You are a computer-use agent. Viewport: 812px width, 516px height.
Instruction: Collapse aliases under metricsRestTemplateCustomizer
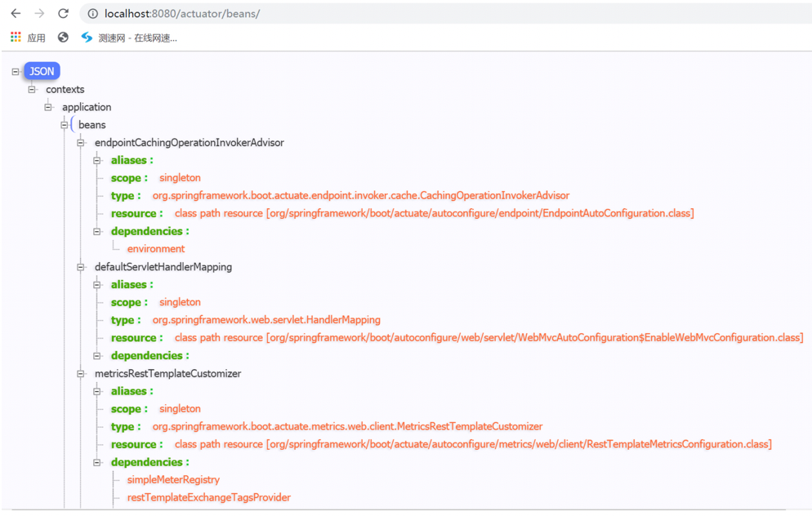coord(97,391)
